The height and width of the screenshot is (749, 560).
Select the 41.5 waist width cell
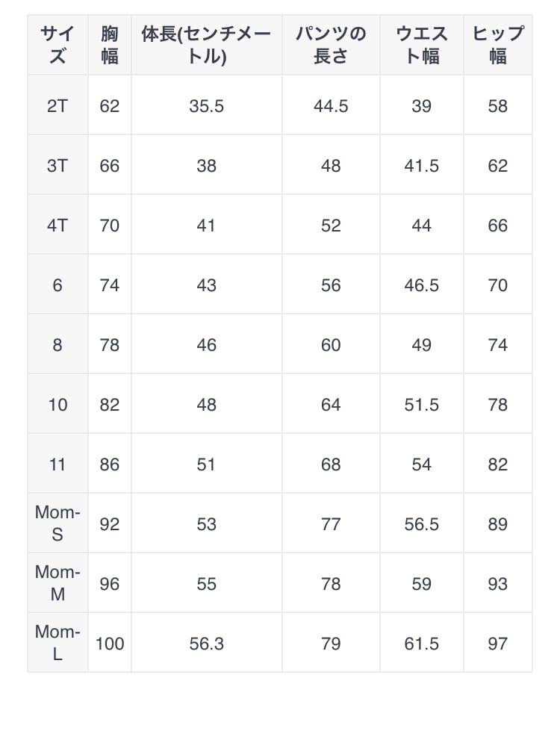click(x=421, y=165)
